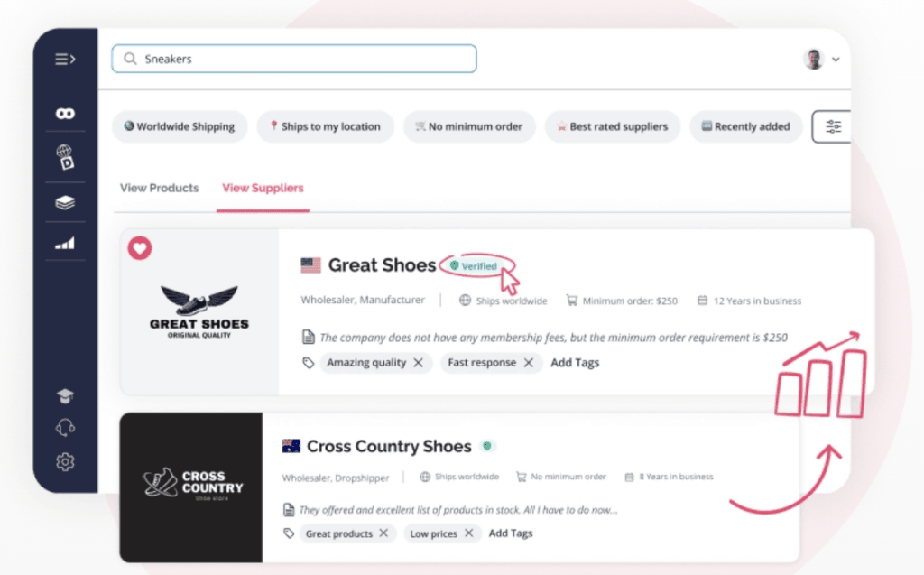The image size is (924, 575).
Task: Open the Verified badge on Great Shoes
Action: [477, 265]
